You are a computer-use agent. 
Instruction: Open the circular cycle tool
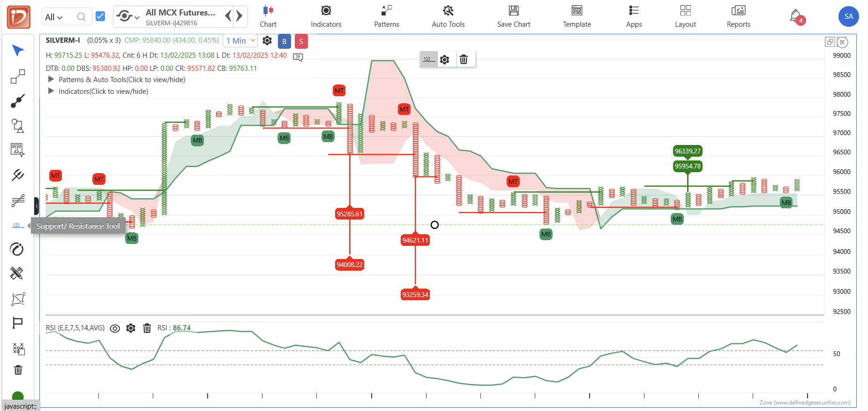click(x=17, y=249)
